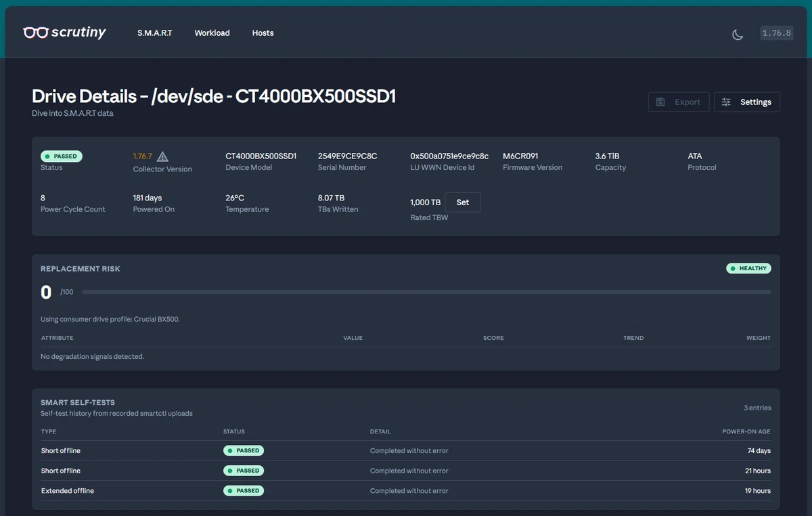
Task: Click the Extended offline test row
Action: (x=406, y=491)
